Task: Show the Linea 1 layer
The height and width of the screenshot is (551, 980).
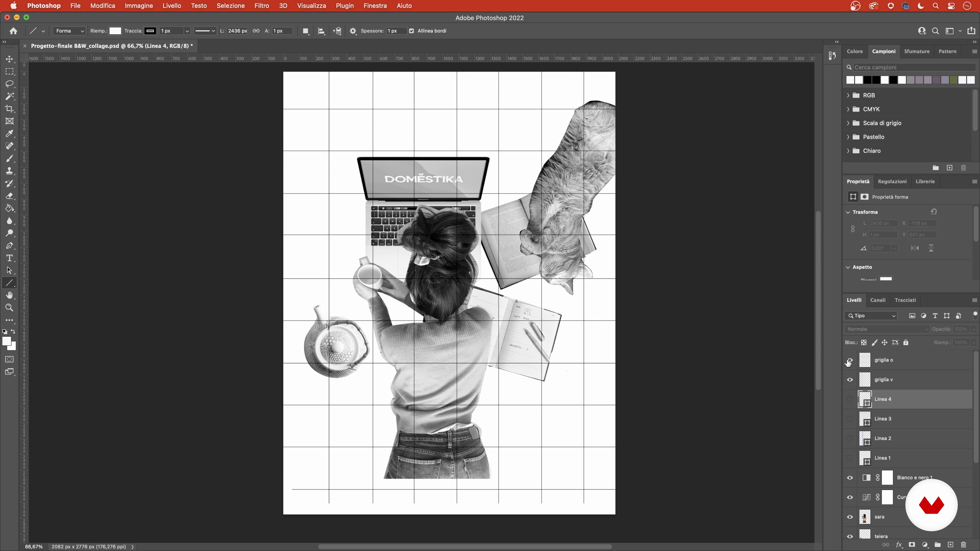Action: click(x=850, y=458)
